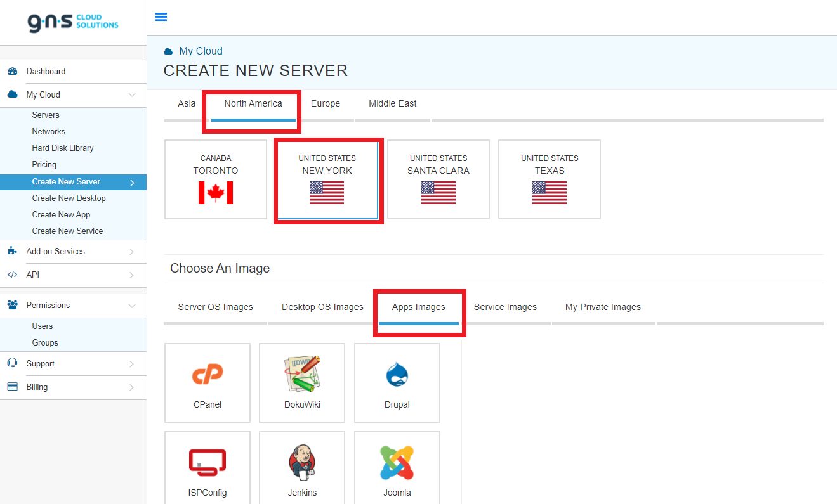The height and width of the screenshot is (504, 837).
Task: Open Networks under My Cloud
Action: pos(49,132)
